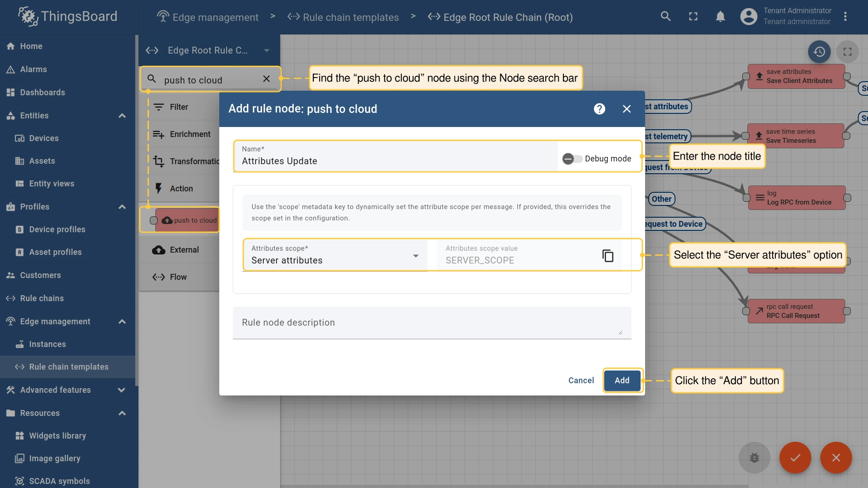Image resolution: width=868 pixels, height=488 pixels.
Task: Open version control history icon
Action: pyautogui.click(x=819, y=52)
